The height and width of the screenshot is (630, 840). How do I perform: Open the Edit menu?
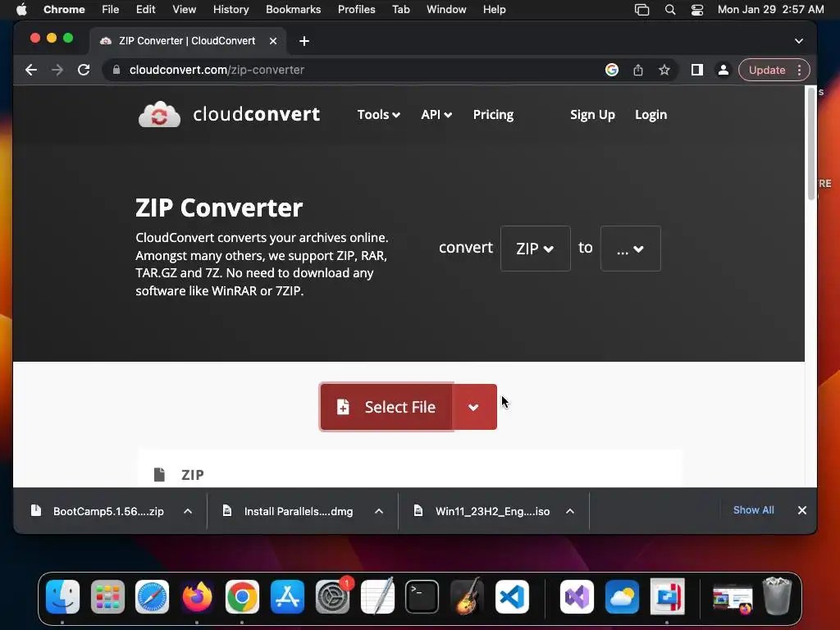click(145, 10)
